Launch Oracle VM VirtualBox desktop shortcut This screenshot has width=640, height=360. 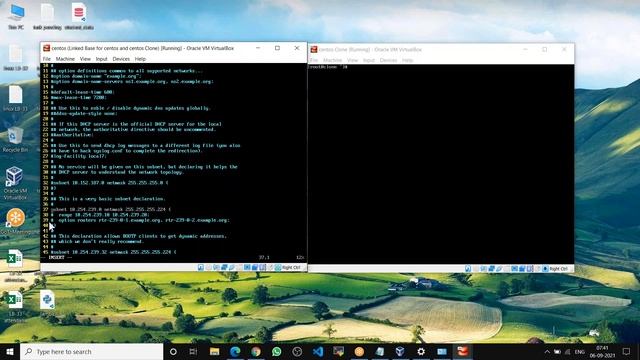[x=15, y=183]
